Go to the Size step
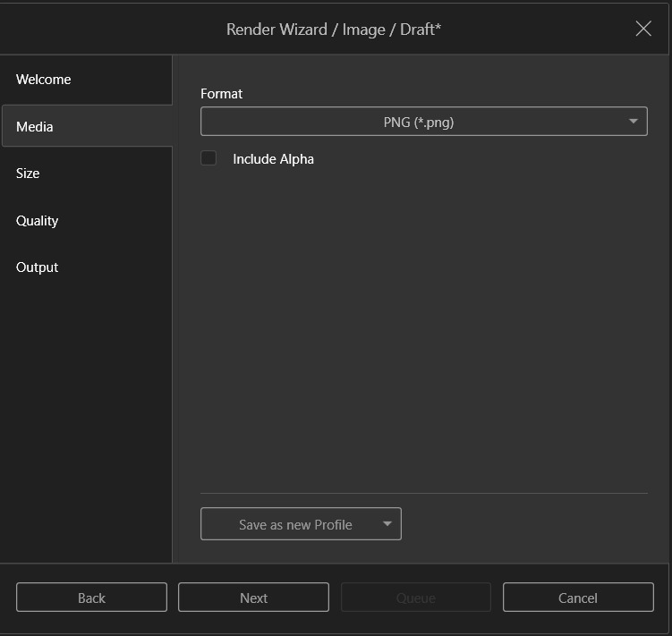The image size is (672, 636). point(86,174)
